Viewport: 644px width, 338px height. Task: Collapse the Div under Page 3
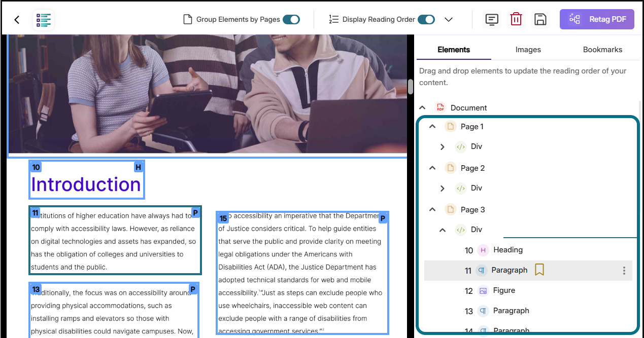click(443, 230)
